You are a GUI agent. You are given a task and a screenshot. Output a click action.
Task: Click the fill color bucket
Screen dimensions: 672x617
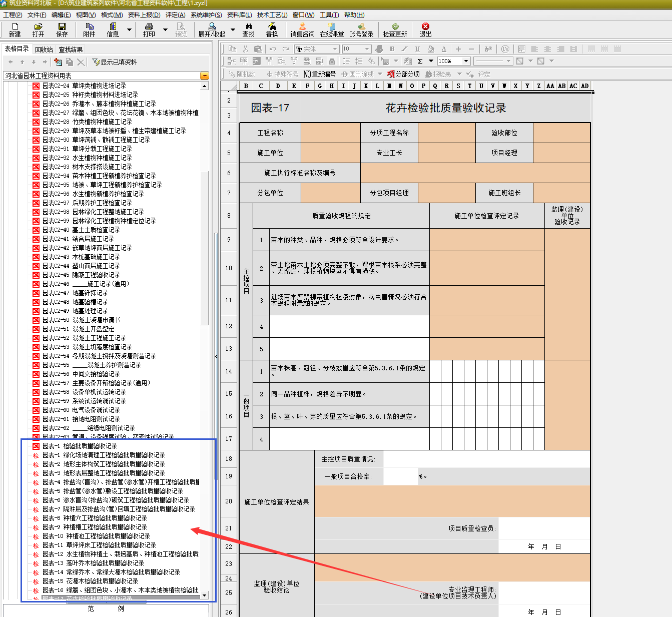click(431, 49)
